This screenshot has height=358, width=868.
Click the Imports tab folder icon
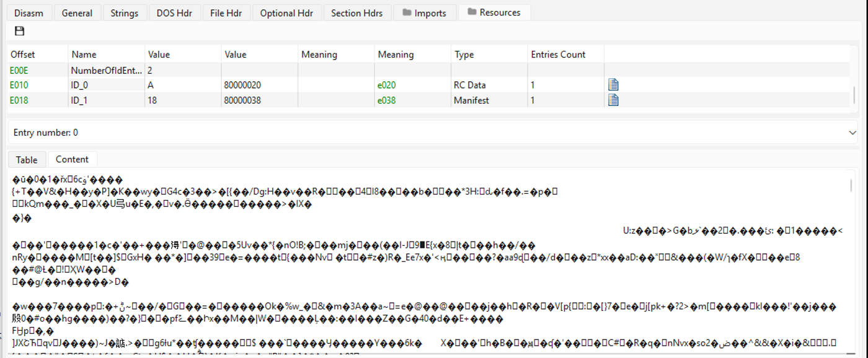pos(407,12)
